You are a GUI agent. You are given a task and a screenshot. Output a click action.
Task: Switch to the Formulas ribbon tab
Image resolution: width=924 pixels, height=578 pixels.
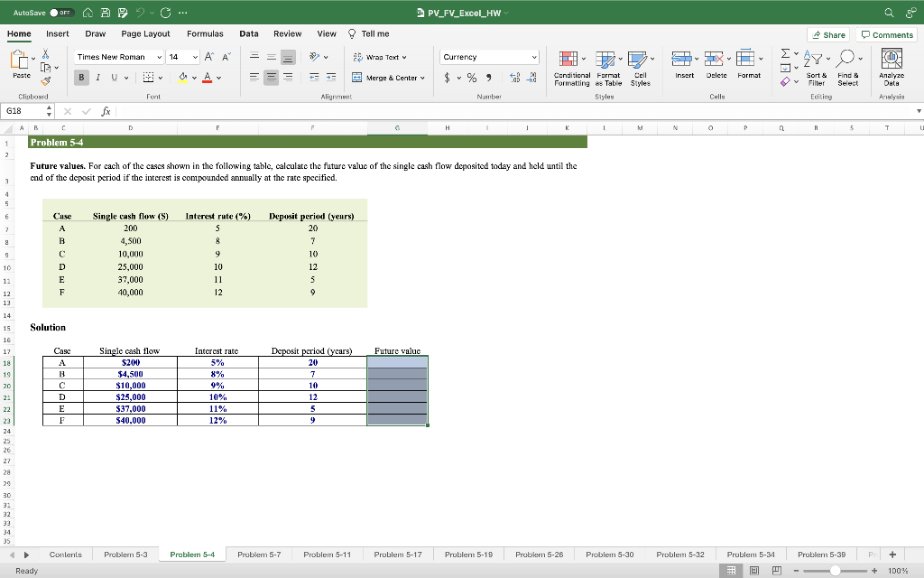click(205, 33)
